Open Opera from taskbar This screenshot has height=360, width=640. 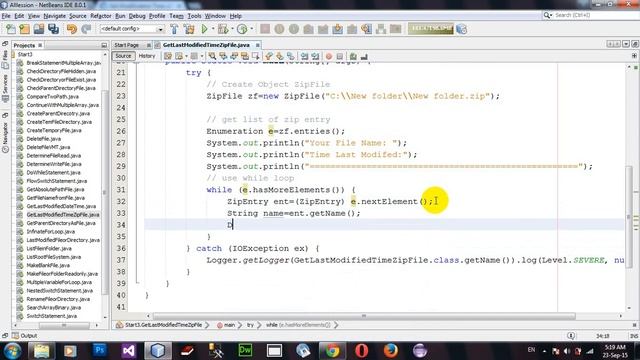click(x=361, y=351)
